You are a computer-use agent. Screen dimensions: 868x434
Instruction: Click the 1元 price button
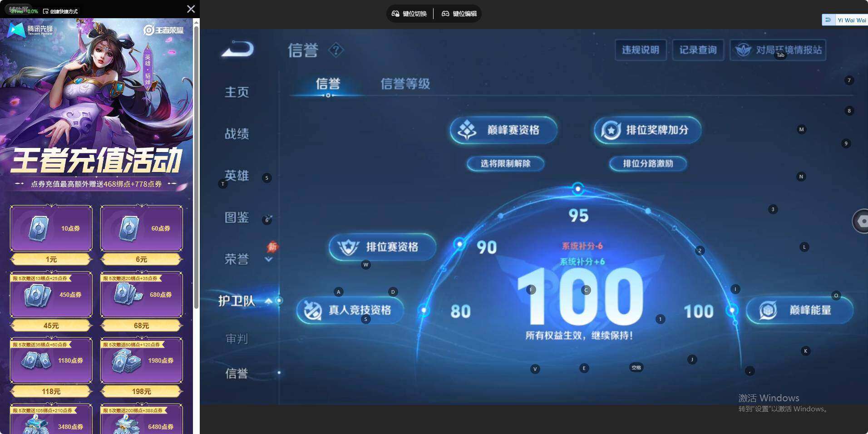click(x=51, y=259)
